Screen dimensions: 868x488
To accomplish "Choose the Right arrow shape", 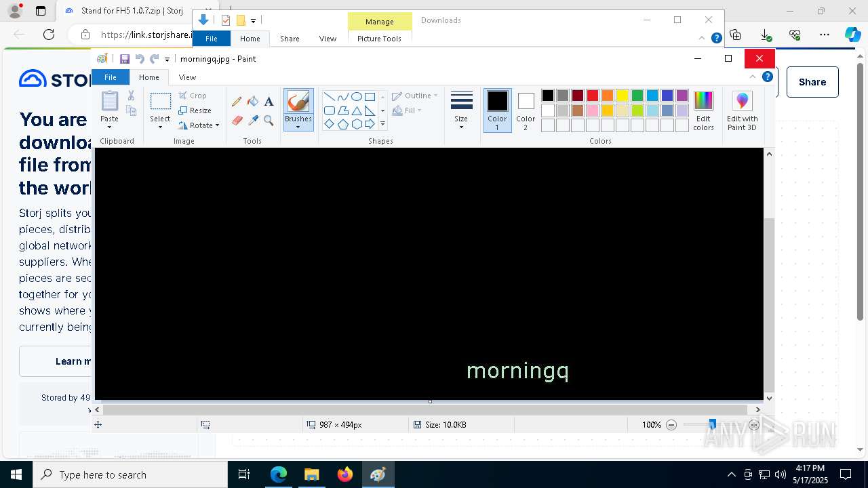I will coord(370,124).
